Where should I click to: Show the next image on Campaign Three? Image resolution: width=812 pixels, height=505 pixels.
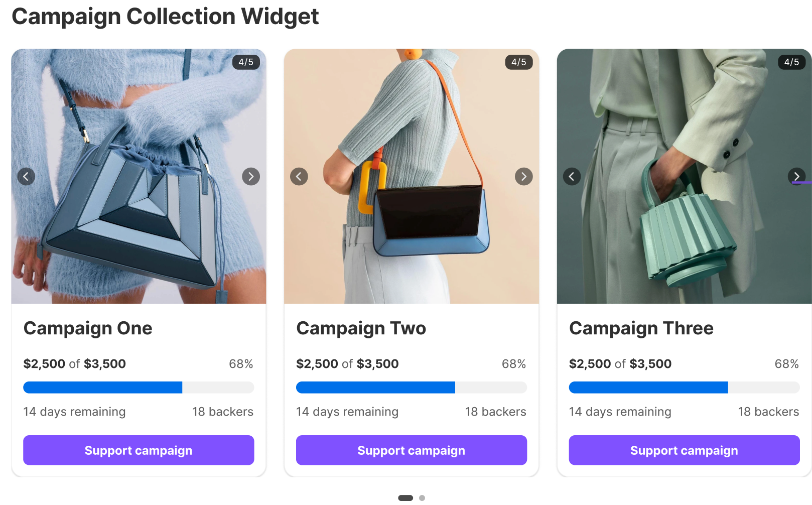[x=797, y=176]
